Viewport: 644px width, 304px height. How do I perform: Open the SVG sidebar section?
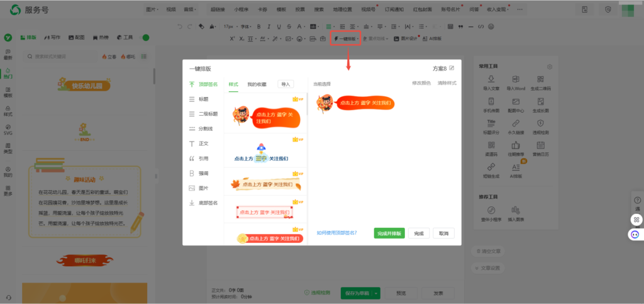[x=8, y=130]
